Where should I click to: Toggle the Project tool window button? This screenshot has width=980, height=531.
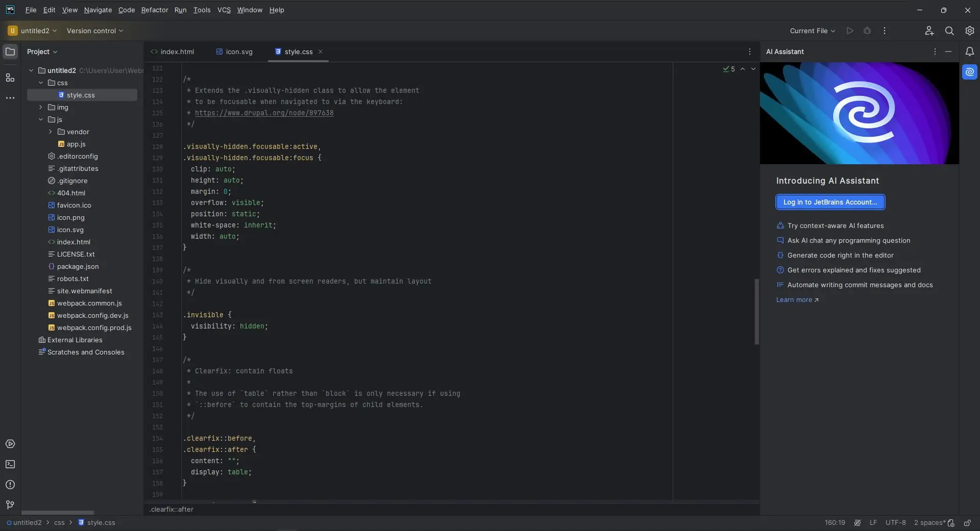click(10, 52)
